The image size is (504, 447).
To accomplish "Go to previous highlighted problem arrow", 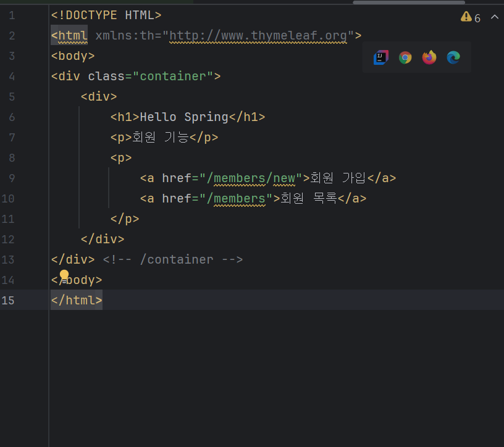I will [494, 17].
